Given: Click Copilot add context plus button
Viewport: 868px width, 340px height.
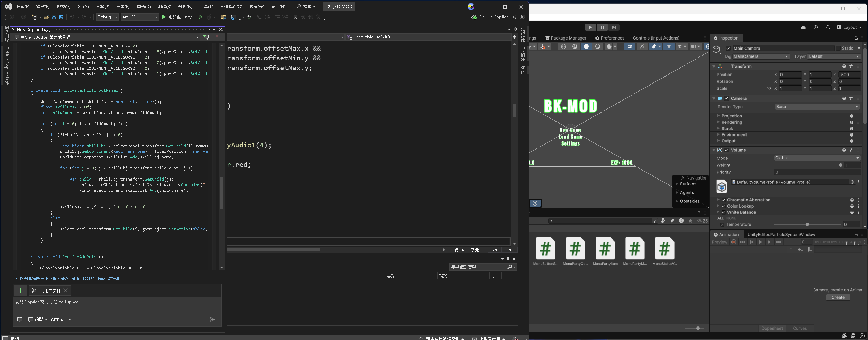Looking at the screenshot, I should (21, 290).
